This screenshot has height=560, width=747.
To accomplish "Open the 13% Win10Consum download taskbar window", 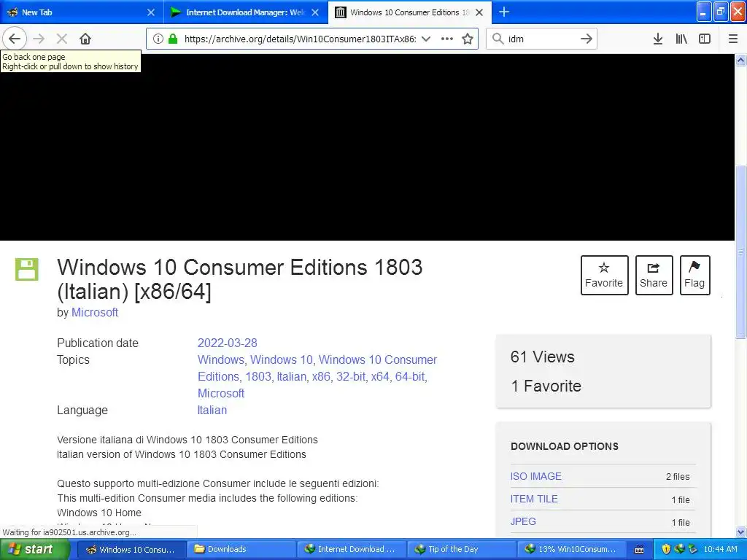I will pyautogui.click(x=571, y=549).
